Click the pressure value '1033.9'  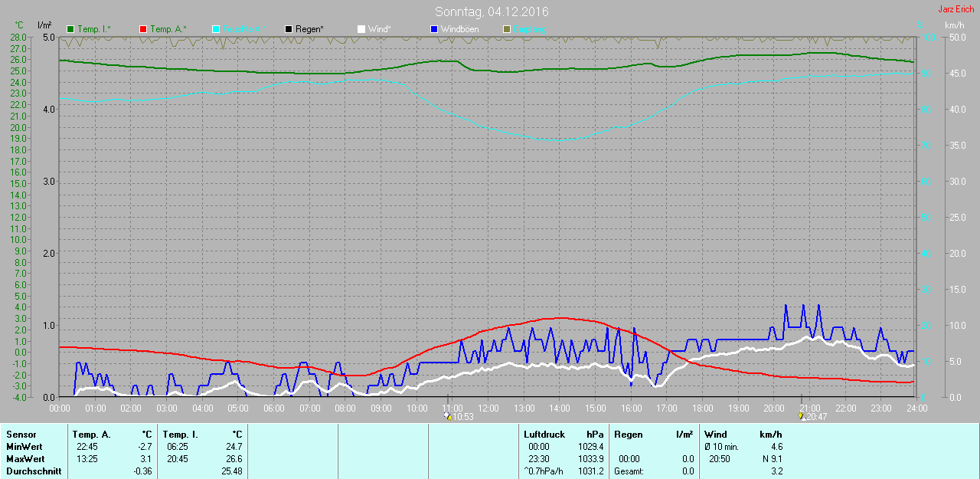(x=590, y=458)
